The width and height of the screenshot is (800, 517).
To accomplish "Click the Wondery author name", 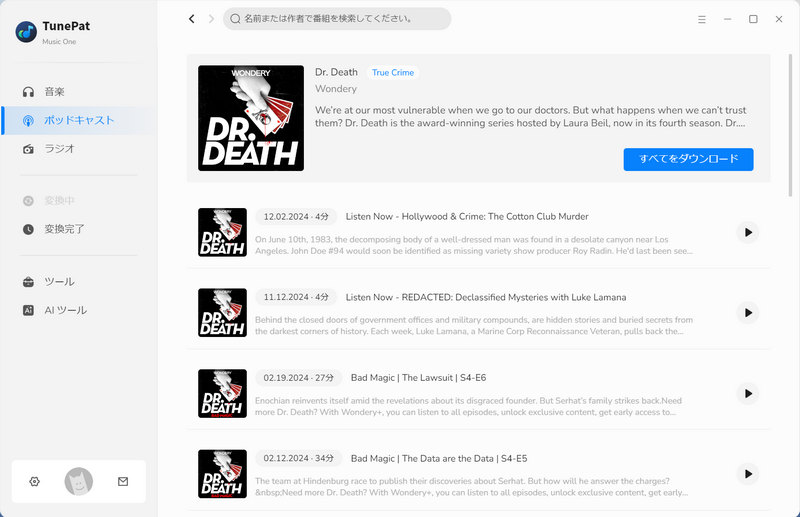I will click(336, 89).
